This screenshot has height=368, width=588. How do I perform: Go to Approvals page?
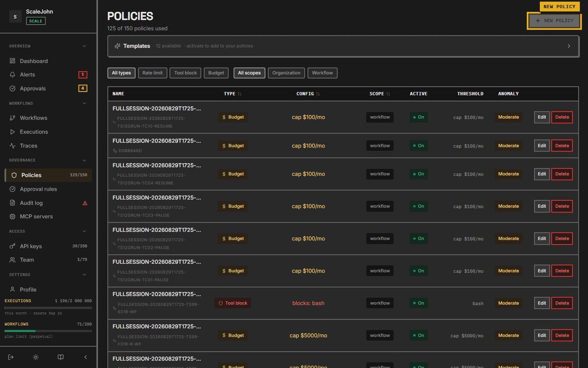tap(48, 88)
